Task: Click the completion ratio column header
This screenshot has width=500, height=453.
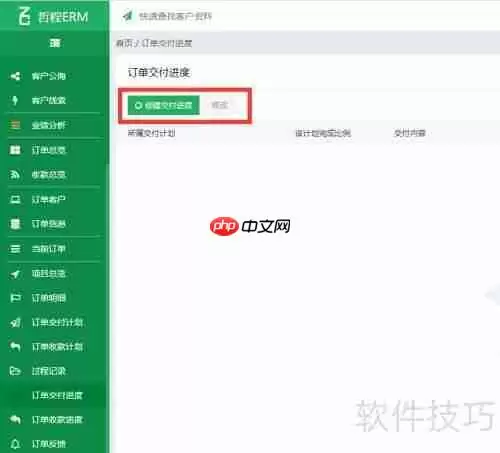Action: (323, 133)
